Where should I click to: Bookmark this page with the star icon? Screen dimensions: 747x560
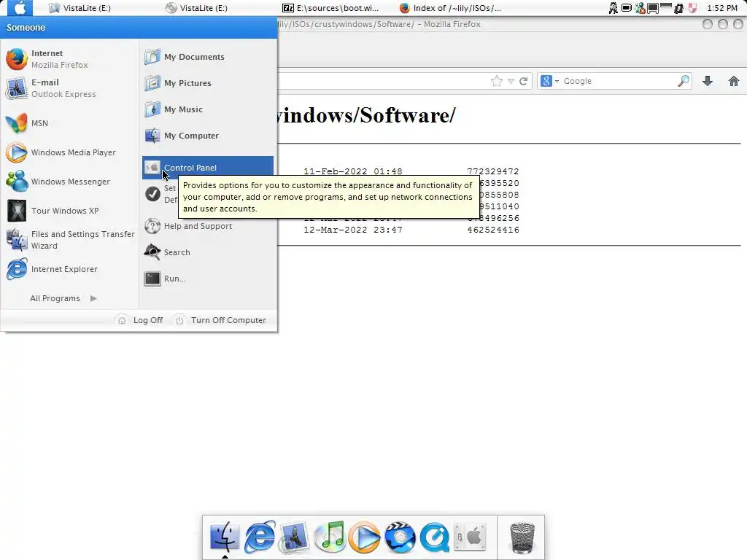(496, 81)
